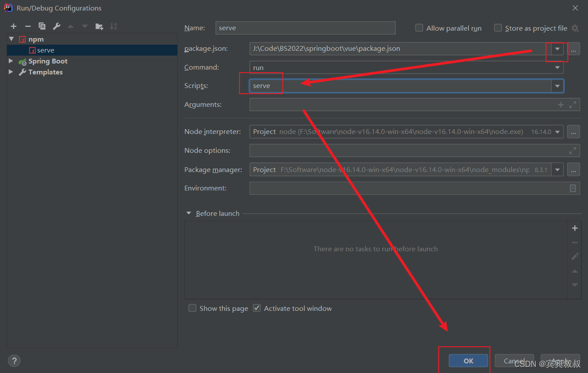Expand the Spring Boot tree node
This screenshot has height=373, width=588.
11,61
